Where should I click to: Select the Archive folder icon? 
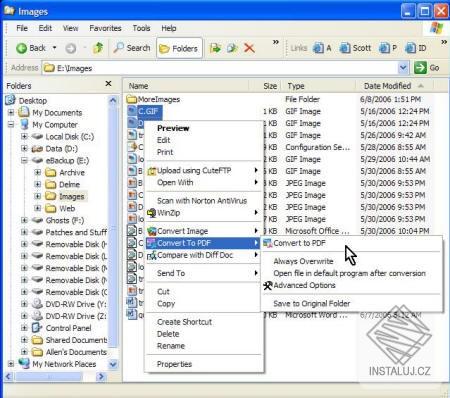click(50, 173)
